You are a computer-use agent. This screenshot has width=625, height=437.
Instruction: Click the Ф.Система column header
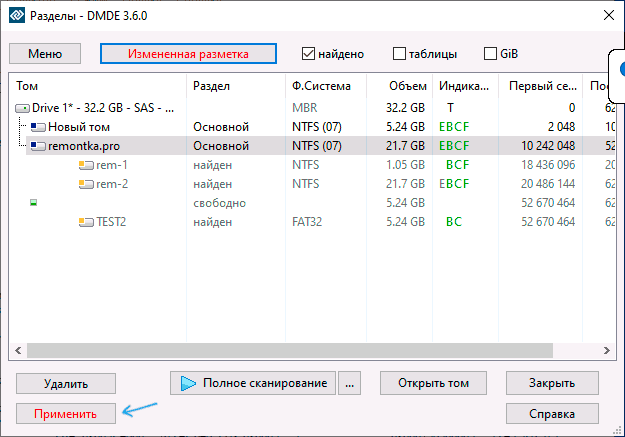(326, 86)
